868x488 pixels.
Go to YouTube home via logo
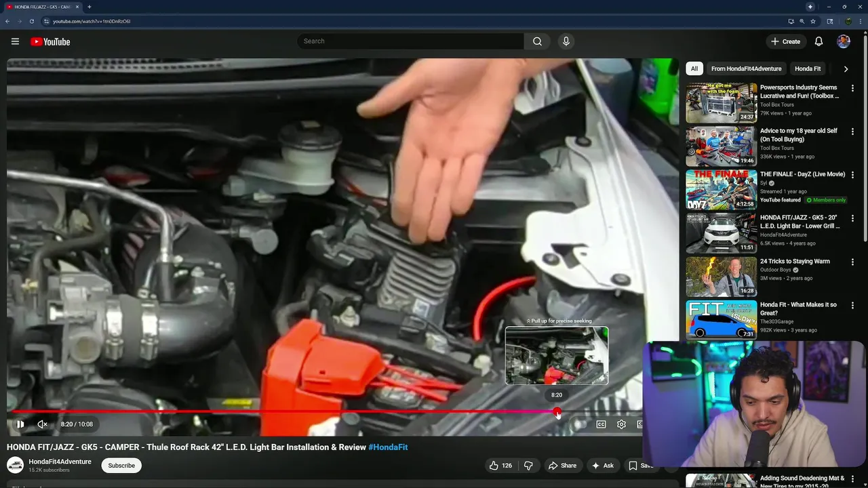50,41
